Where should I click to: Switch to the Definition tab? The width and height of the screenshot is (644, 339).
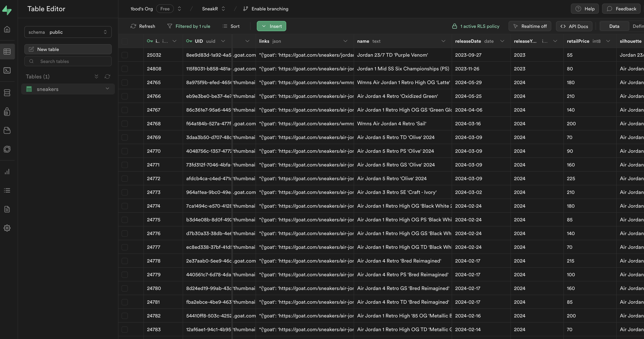pos(638,26)
